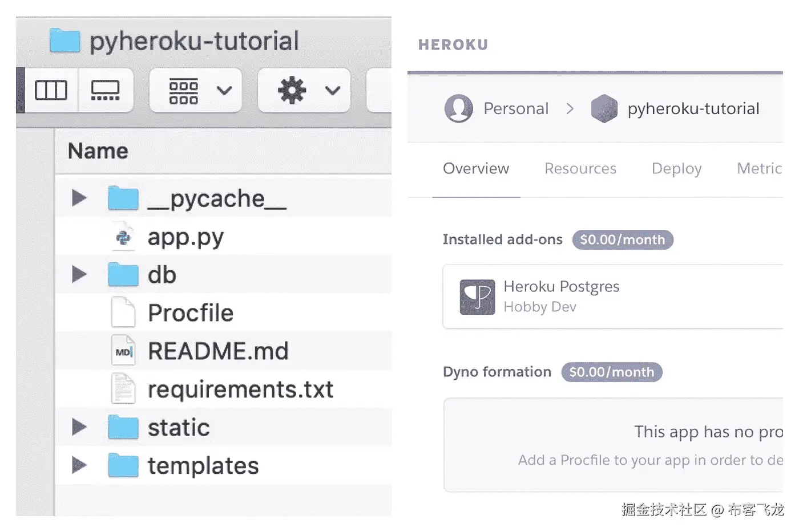
Task: Select the file name app.py
Action: click(185, 238)
